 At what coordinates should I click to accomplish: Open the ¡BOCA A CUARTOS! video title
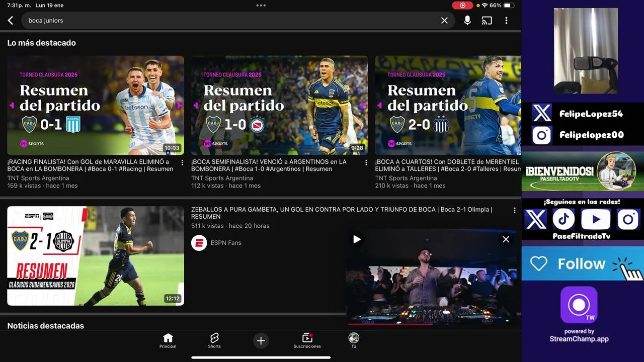click(x=448, y=165)
